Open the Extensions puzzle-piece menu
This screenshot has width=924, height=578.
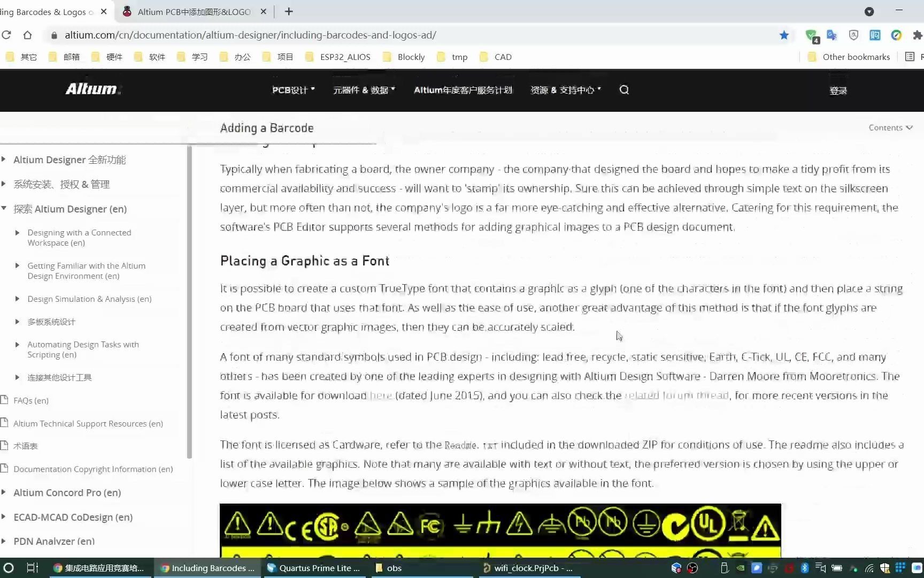click(918, 35)
